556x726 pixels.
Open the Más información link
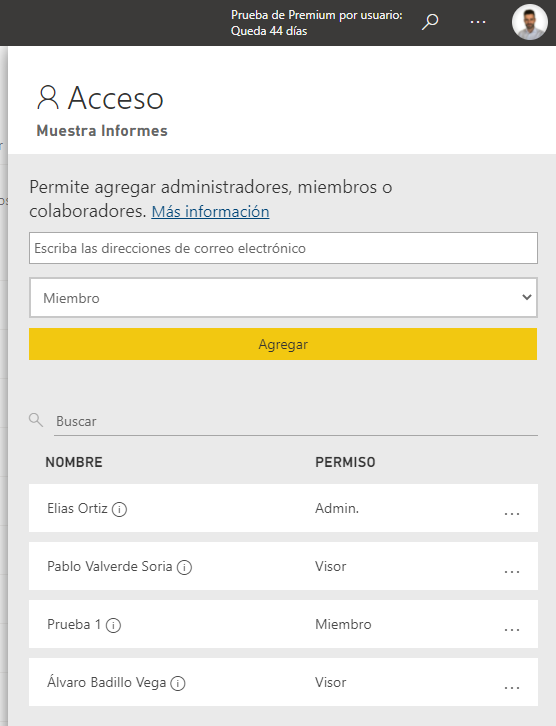(210, 212)
